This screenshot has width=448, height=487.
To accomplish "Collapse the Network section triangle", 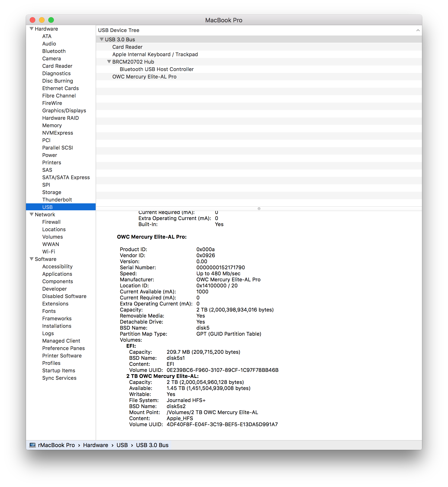I will click(32, 214).
